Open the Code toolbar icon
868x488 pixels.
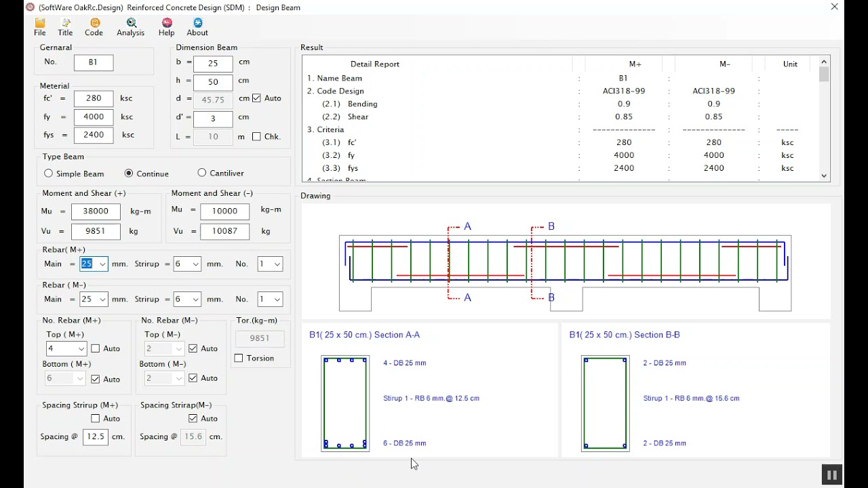94,27
